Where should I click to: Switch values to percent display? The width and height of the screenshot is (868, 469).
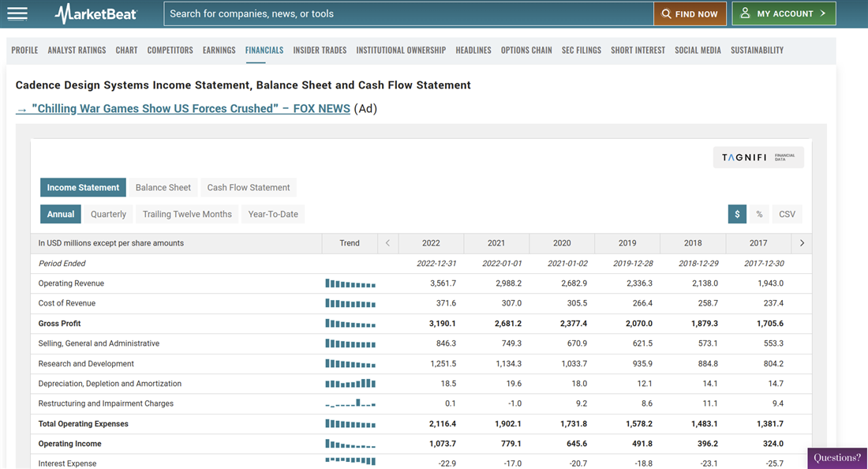pyautogui.click(x=759, y=214)
